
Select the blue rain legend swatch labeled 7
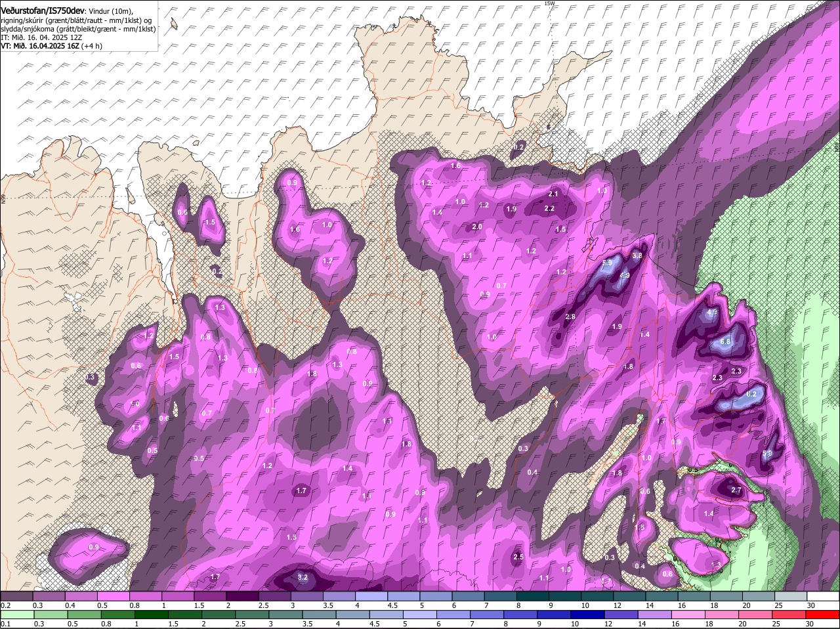[488, 615]
